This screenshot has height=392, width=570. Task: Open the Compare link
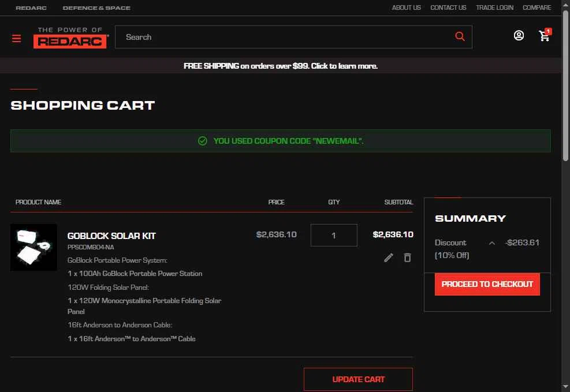537,8
